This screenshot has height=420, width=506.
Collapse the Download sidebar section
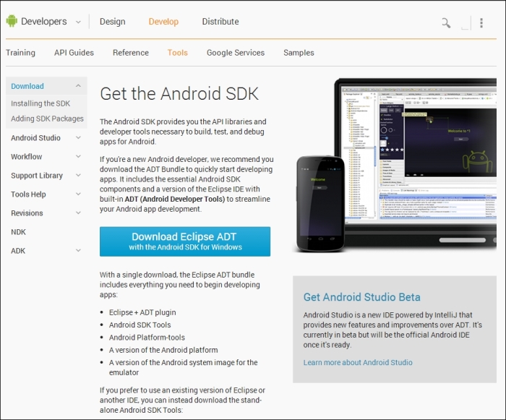78,86
